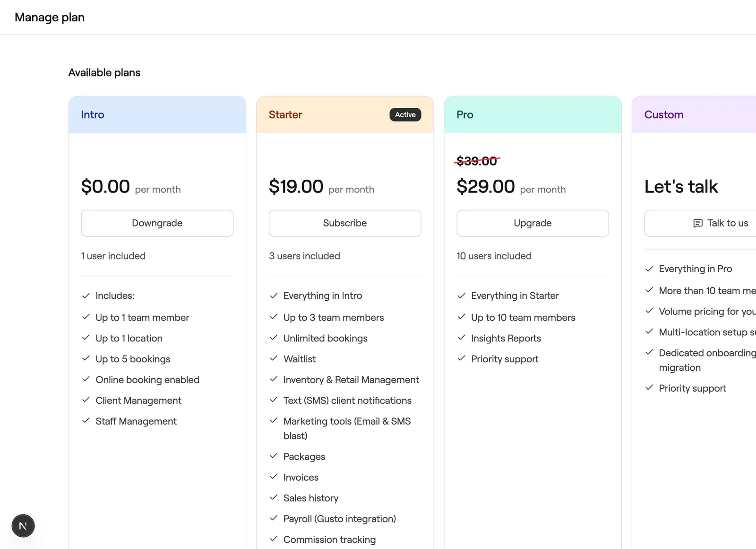Click 'Up to 10 team members' feature
Image resolution: width=756 pixels, height=549 pixels.
tap(523, 318)
